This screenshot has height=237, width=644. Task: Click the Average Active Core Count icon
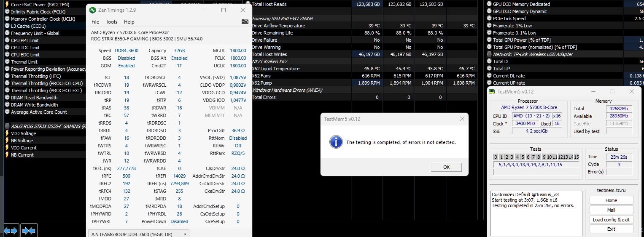coord(7,112)
